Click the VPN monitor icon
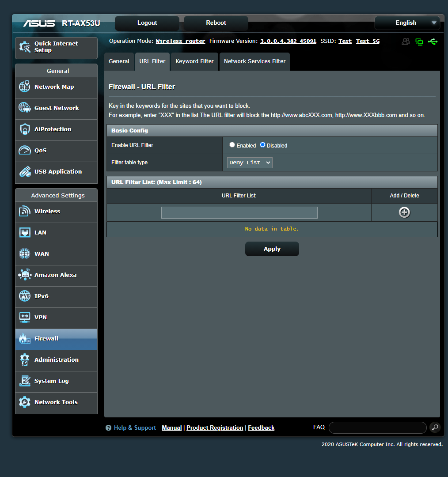This screenshot has width=448, height=477. [x=25, y=317]
